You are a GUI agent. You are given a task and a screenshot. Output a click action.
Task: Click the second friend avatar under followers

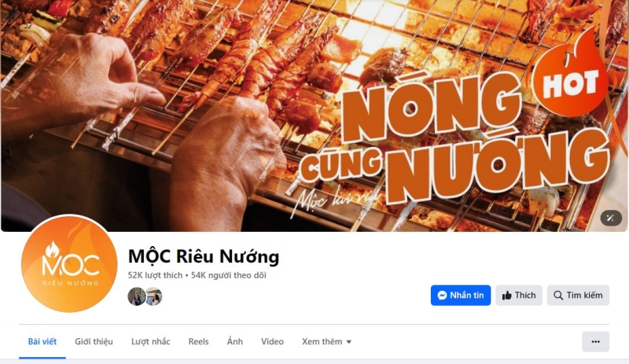154,296
